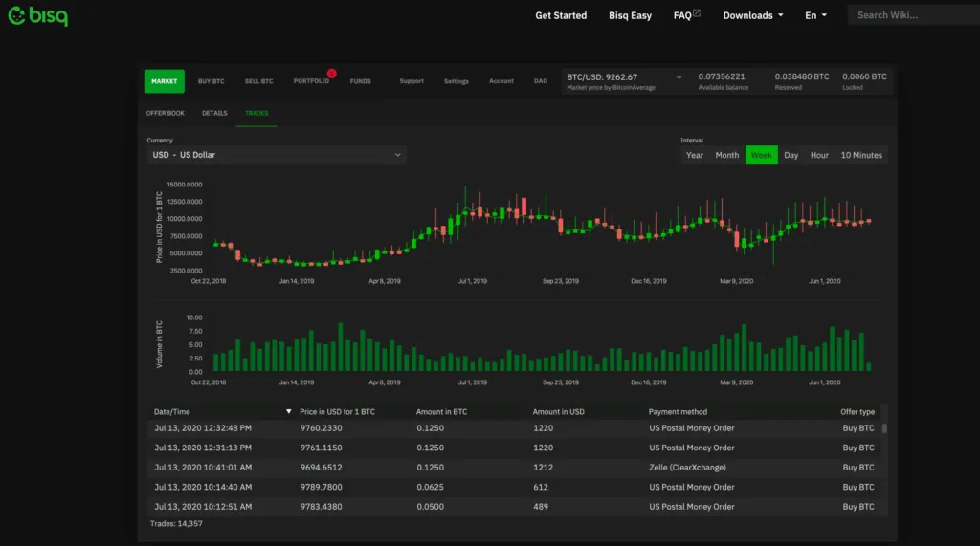Click the price 9694.6512 cell
This screenshot has width=980, height=546.
pos(322,468)
